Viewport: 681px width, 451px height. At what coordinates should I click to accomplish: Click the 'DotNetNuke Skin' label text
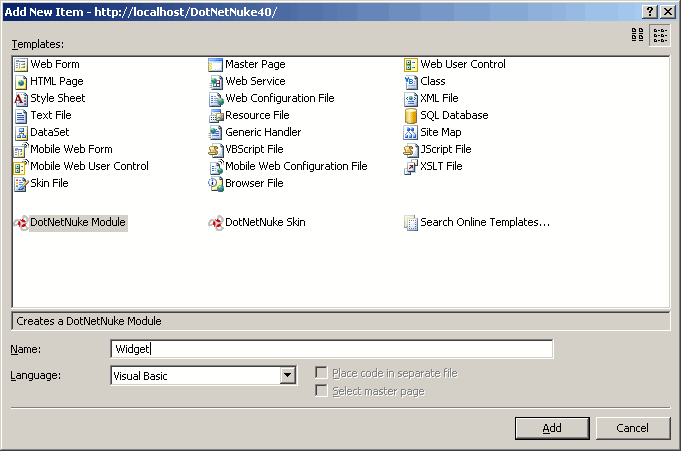(265, 222)
